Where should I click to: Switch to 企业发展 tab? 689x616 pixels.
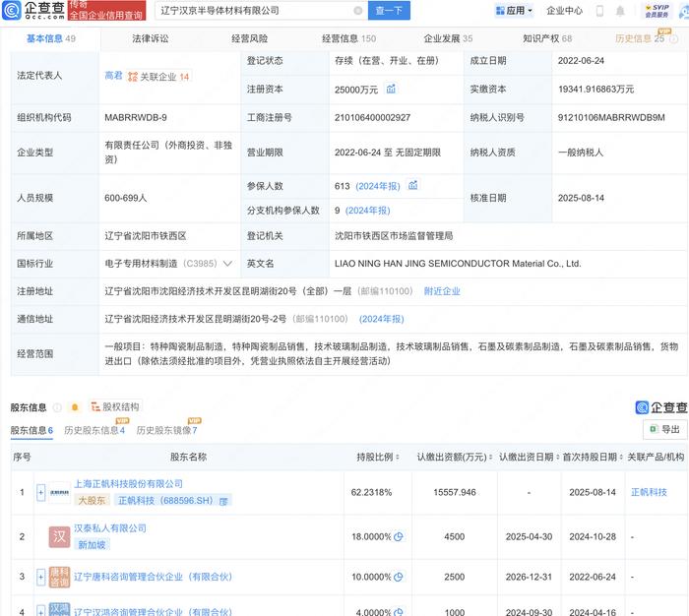tap(448, 38)
